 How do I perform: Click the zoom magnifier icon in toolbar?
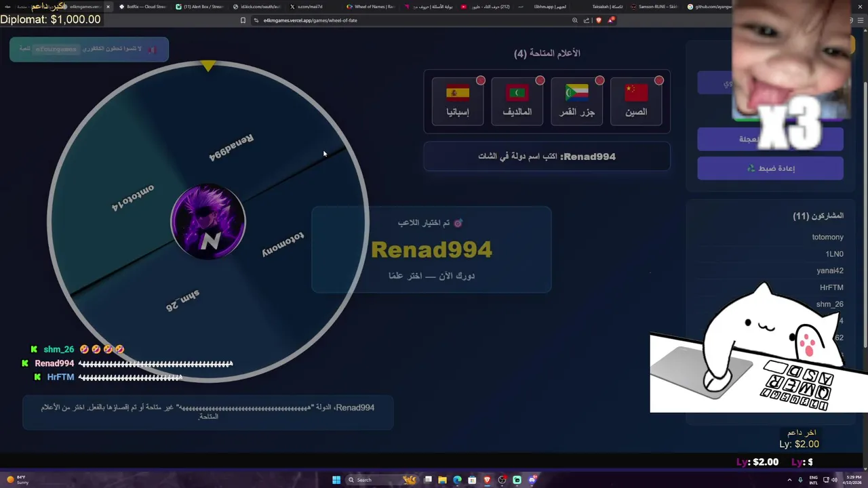pyautogui.click(x=575, y=20)
